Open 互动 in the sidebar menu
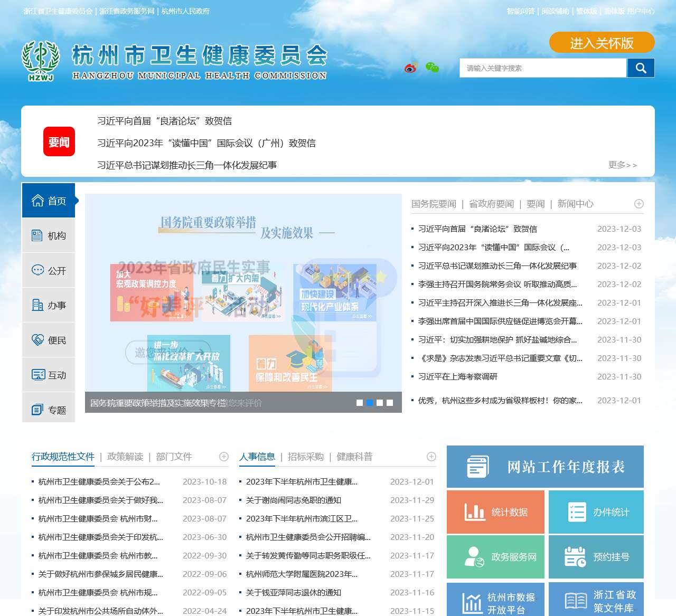Image resolution: width=676 pixels, height=616 pixels. (49, 375)
